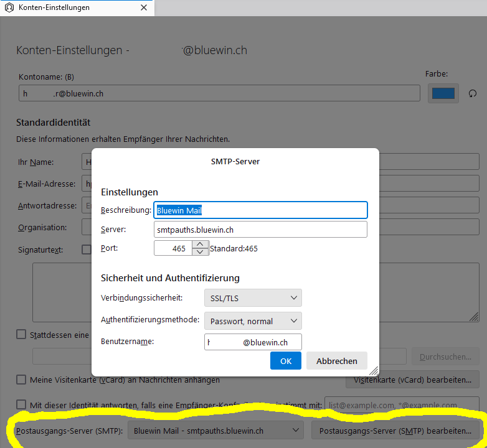Click the Benutzername input field
The height and width of the screenshot is (448, 487).
(253, 342)
